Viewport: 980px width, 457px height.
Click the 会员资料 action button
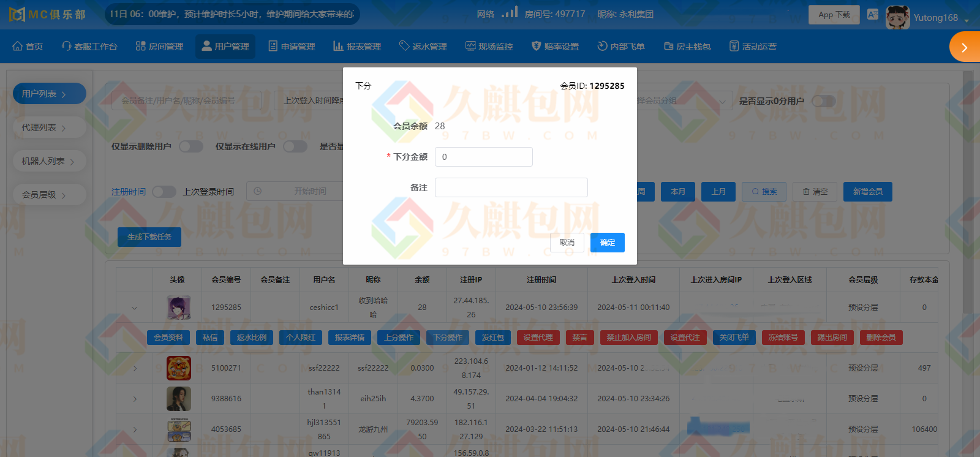[168, 338]
